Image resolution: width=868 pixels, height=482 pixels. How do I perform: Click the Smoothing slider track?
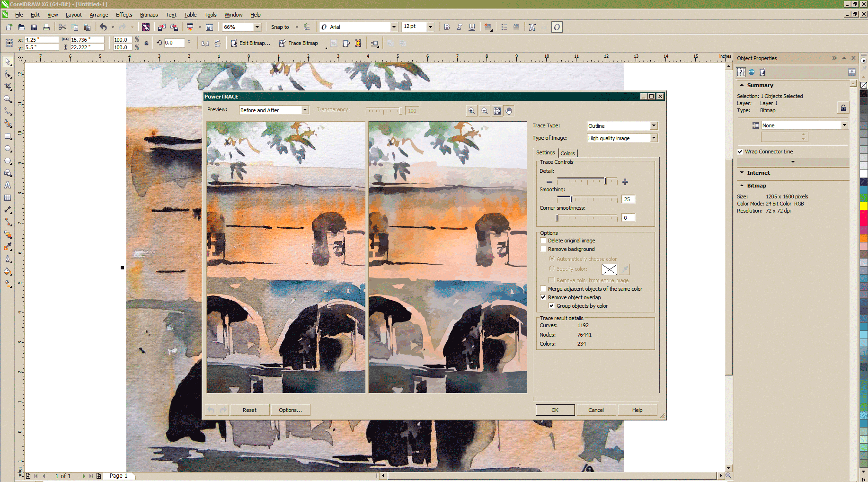click(587, 199)
